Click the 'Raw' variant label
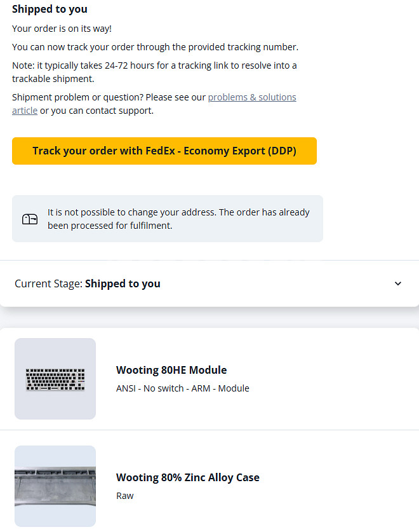The width and height of the screenshot is (419, 532). (x=125, y=496)
